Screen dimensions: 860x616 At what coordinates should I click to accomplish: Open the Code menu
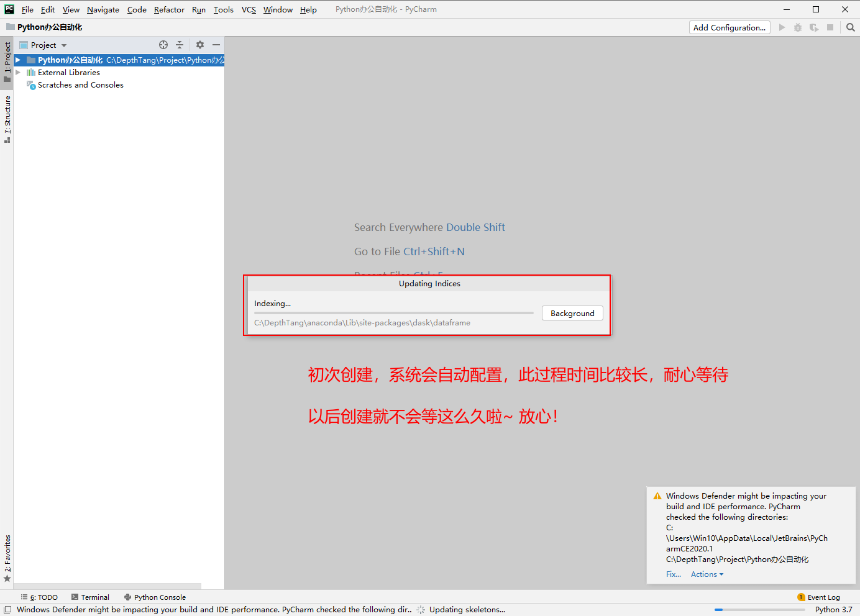click(137, 9)
